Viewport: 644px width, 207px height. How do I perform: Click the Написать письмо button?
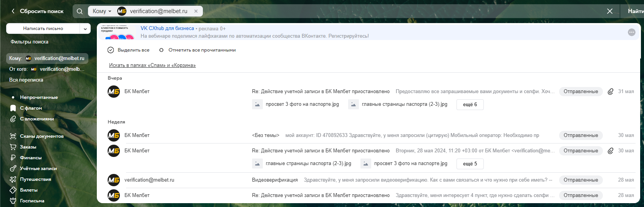point(43,28)
